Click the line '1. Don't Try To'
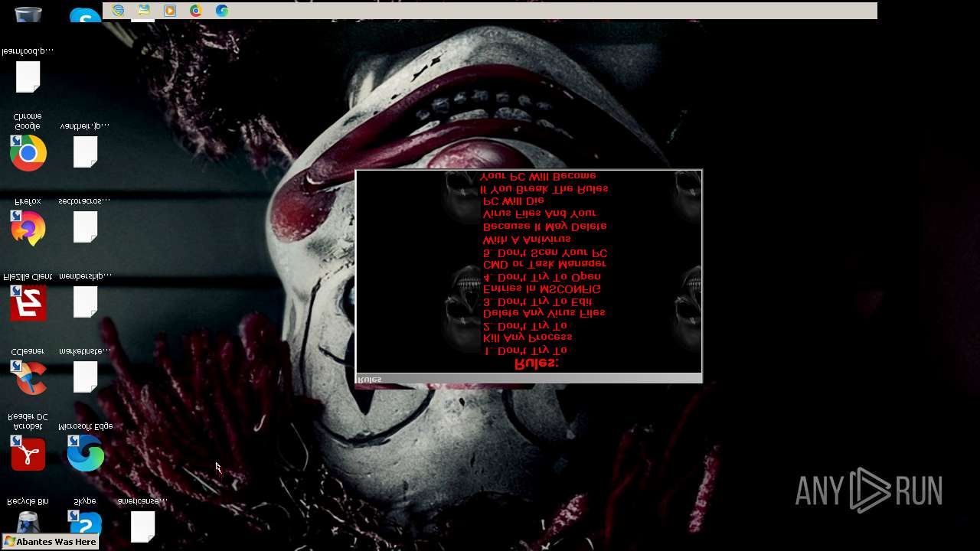This screenshot has width=980, height=551. [x=525, y=350]
